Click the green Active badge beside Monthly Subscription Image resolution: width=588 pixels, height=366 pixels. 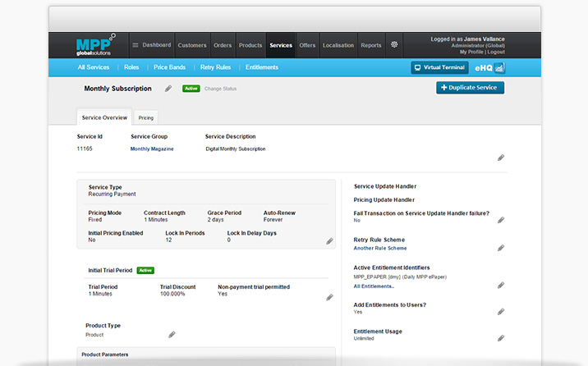coord(191,89)
